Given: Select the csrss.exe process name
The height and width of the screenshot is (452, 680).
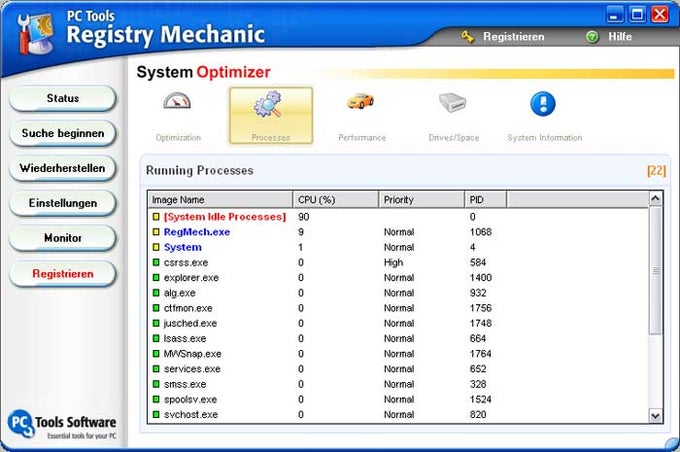Looking at the screenshot, I should (x=186, y=262).
